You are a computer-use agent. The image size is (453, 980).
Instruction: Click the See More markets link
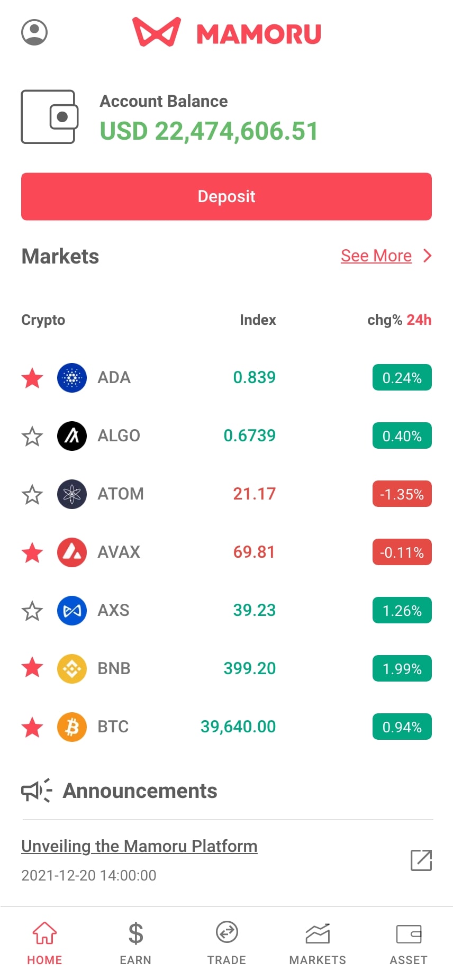click(376, 256)
